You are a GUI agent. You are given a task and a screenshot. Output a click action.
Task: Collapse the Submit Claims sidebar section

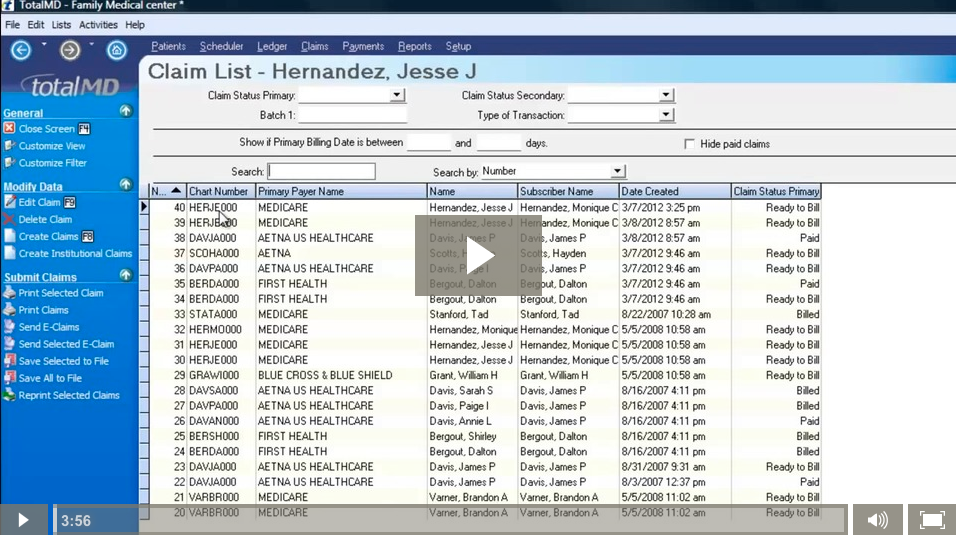[126, 275]
